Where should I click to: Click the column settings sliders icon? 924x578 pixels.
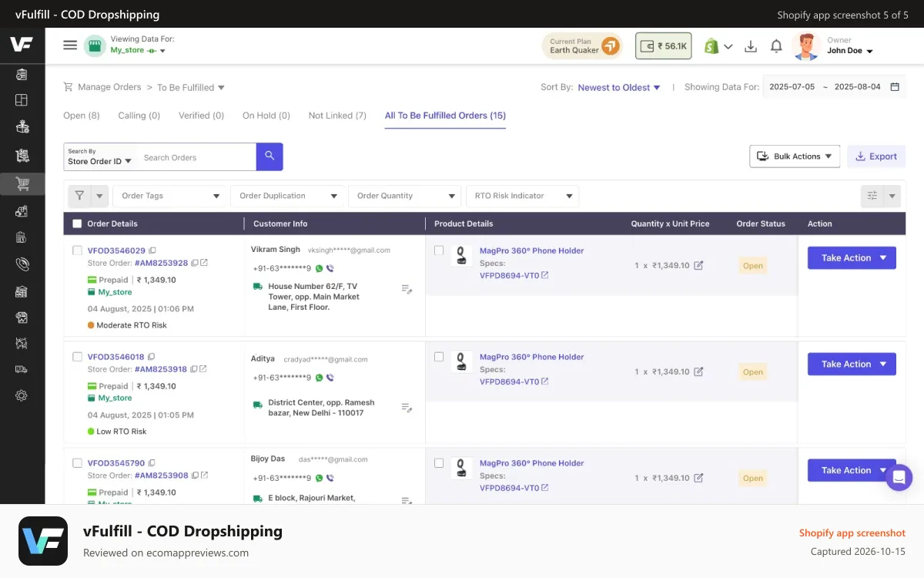[x=872, y=196]
